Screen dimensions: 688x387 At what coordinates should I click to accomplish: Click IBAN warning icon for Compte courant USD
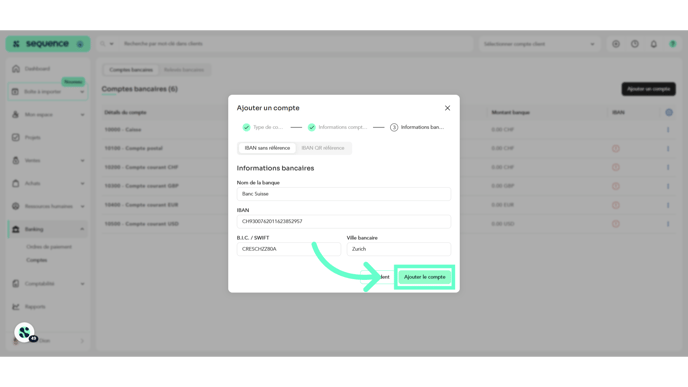[x=616, y=224]
